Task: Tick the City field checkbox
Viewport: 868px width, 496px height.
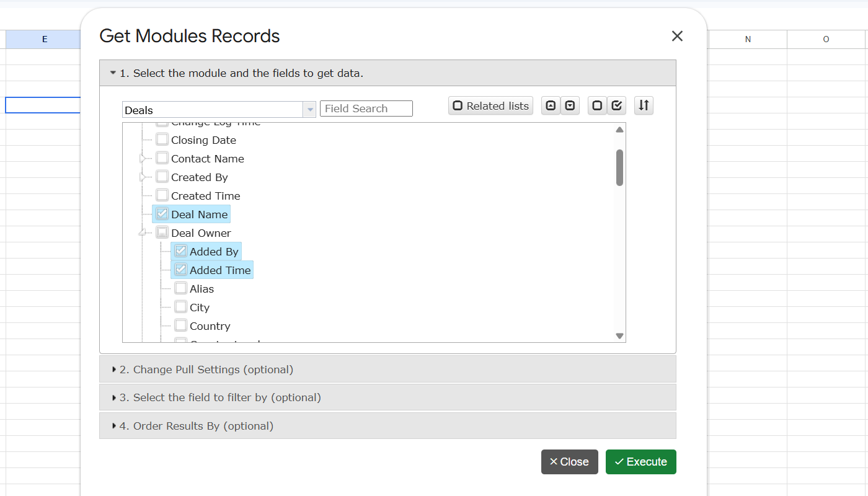Action: tap(181, 307)
